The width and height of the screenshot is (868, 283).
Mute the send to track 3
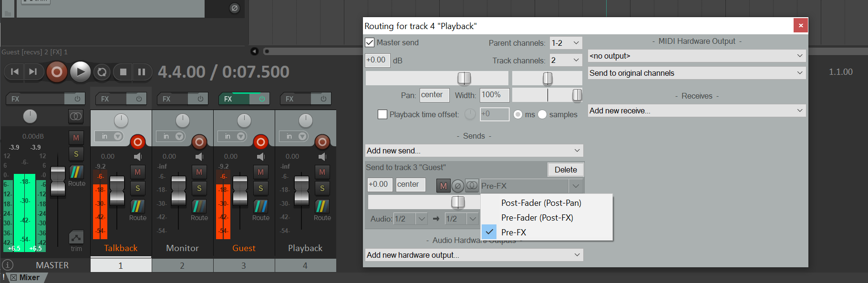[x=443, y=186]
